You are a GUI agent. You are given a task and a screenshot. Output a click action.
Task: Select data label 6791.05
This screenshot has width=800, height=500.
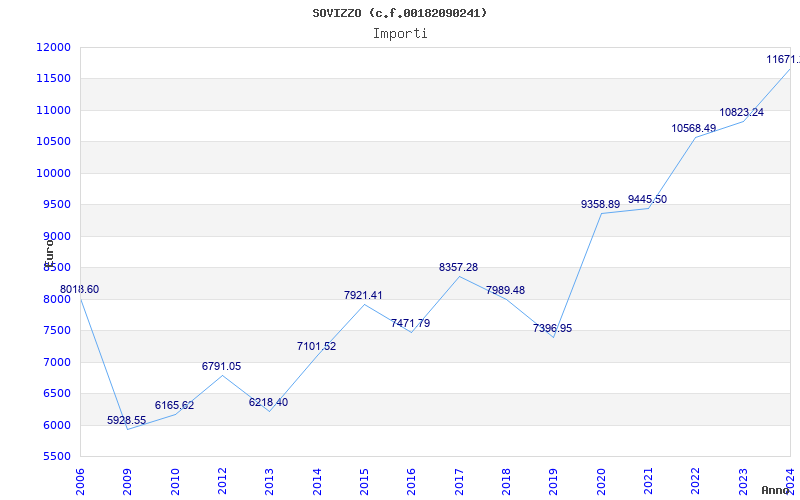221,366
